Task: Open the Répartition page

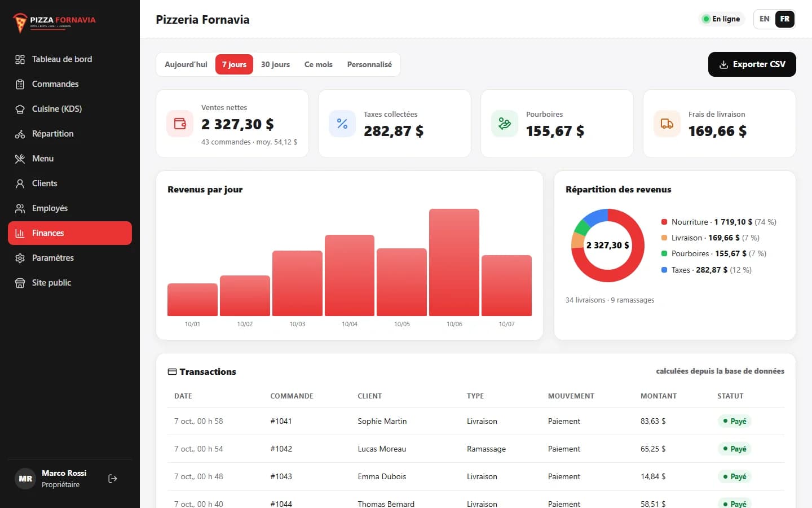Action: [x=70, y=134]
